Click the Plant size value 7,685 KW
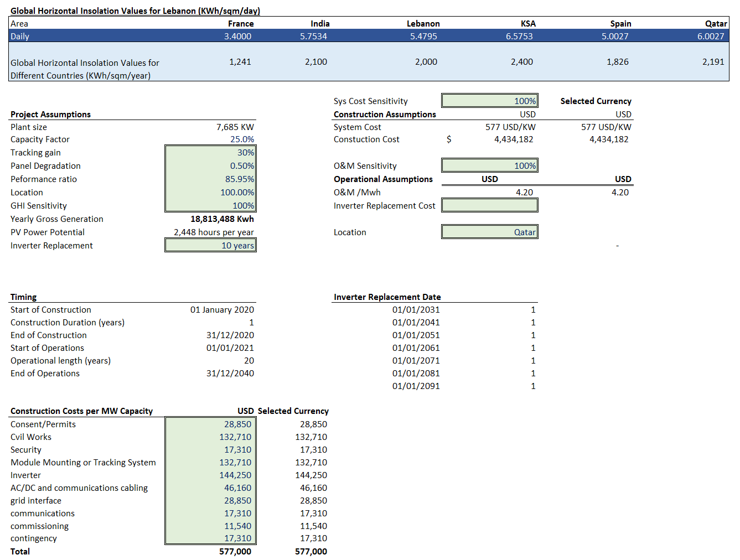 (235, 127)
